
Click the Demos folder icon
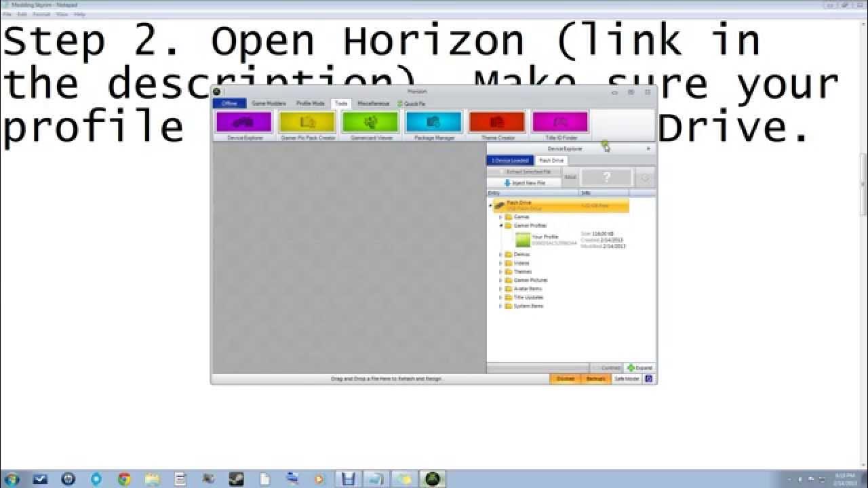pos(508,255)
